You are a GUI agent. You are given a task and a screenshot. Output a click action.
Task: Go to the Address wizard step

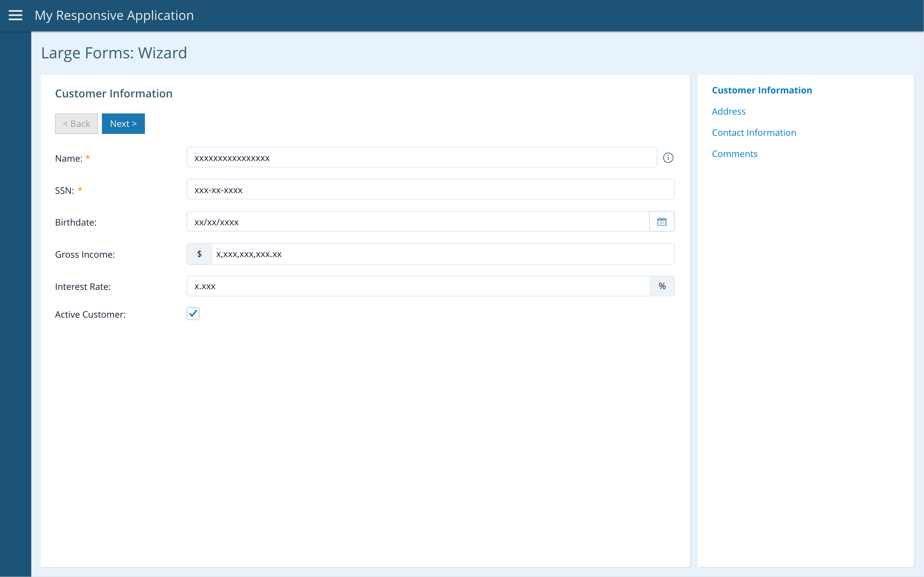click(x=728, y=111)
